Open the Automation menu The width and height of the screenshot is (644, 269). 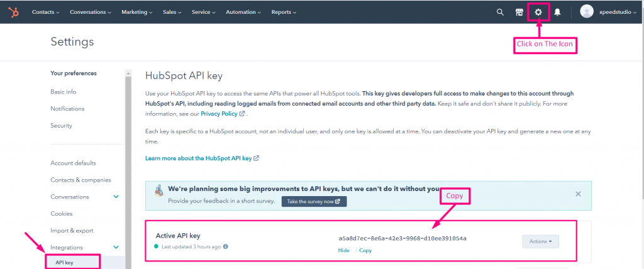(243, 13)
